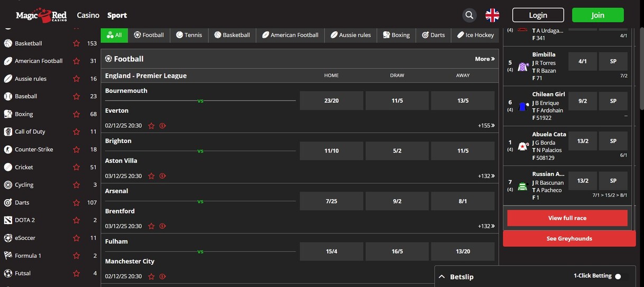This screenshot has width=644, height=287.
Task: Open the Casino section
Action: click(88, 15)
